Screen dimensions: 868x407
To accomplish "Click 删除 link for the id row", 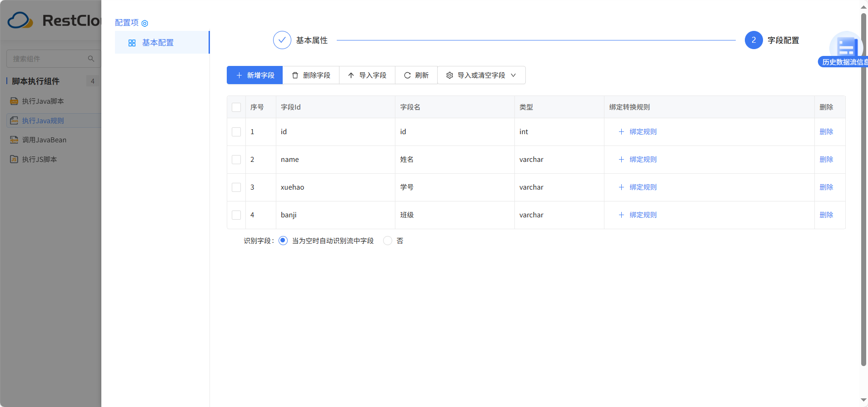I will pos(826,132).
